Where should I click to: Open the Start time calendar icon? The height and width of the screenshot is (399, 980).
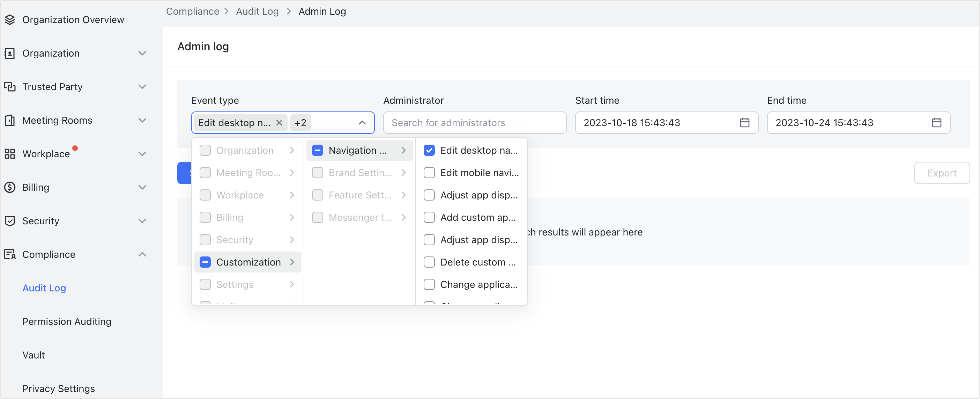[745, 123]
